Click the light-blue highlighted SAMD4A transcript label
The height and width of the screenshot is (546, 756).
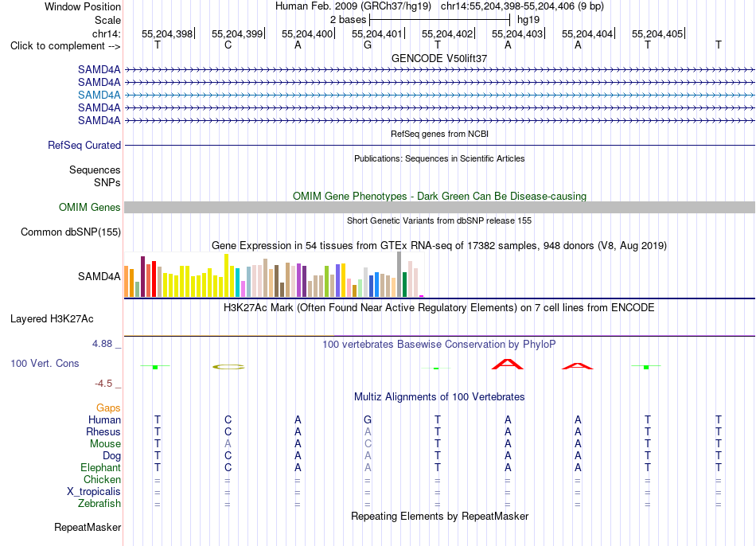pyautogui.click(x=99, y=95)
